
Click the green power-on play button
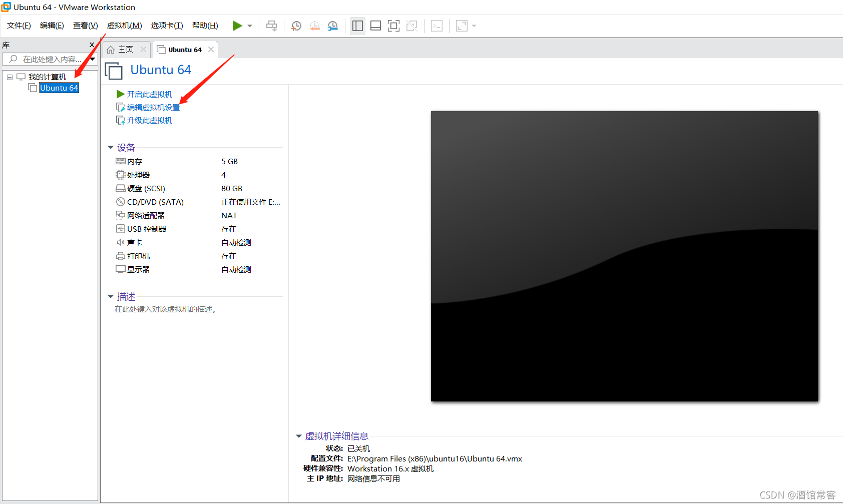237,26
